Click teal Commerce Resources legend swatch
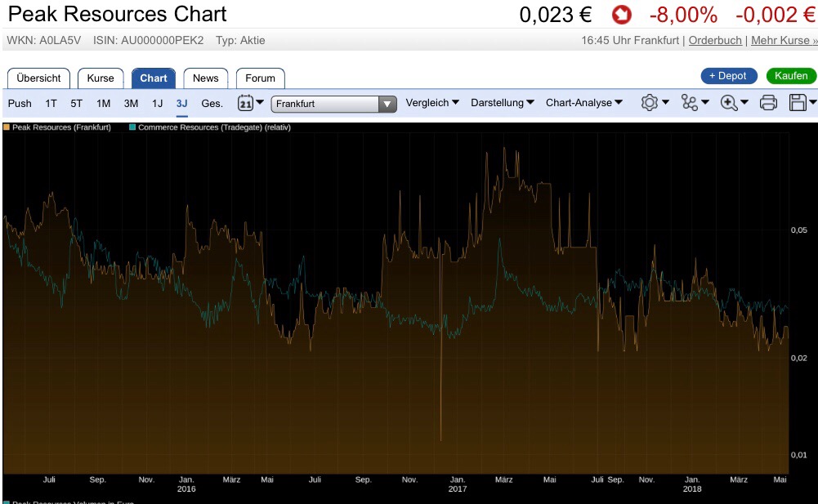Screen dimensions: 818x504 132,127
